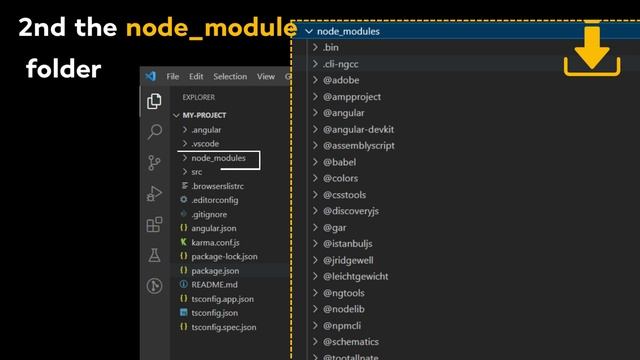Open tsconfig.app.json file name
Viewport: 640px width, 360px height.
click(x=222, y=299)
